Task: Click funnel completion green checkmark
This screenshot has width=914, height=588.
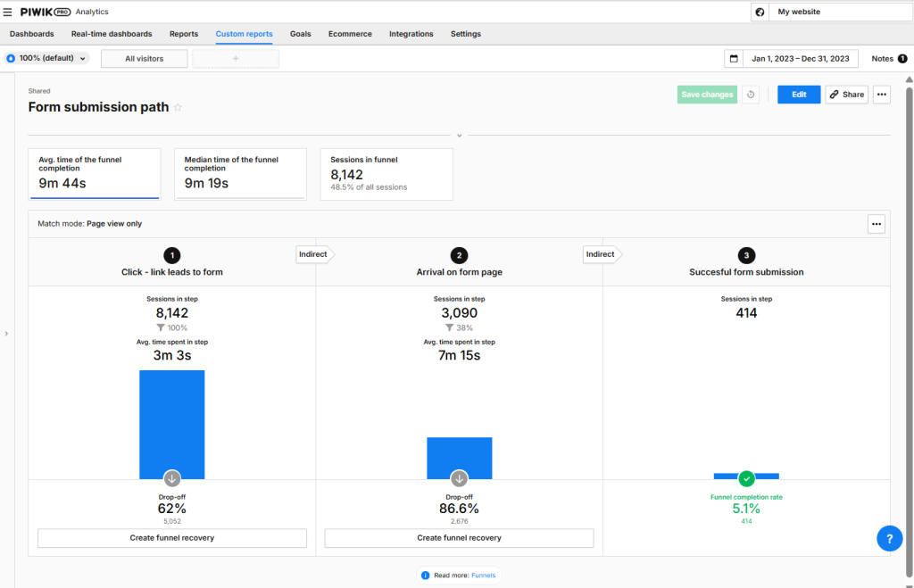Action: tap(746, 478)
